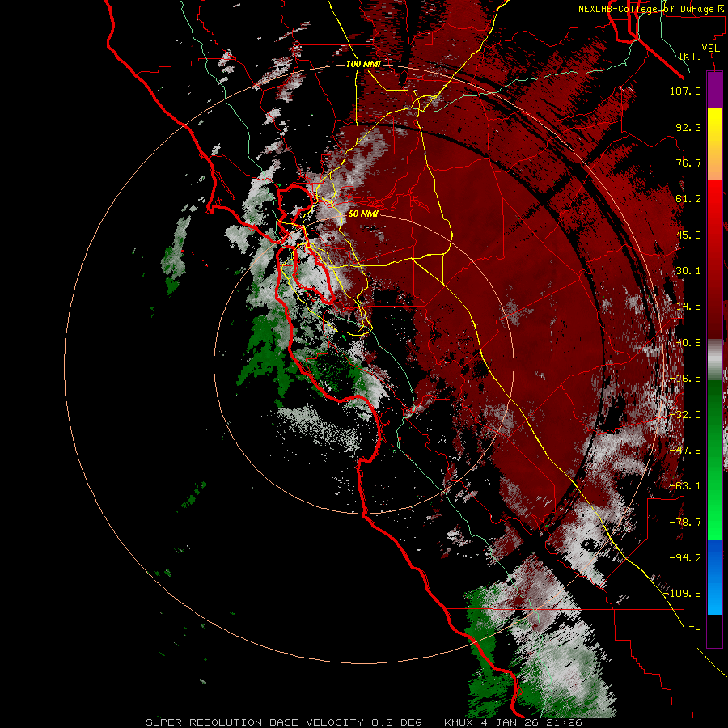Image resolution: width=728 pixels, height=728 pixels.
Task: Click the 45.6 value on velocity scale
Action: click(x=688, y=235)
